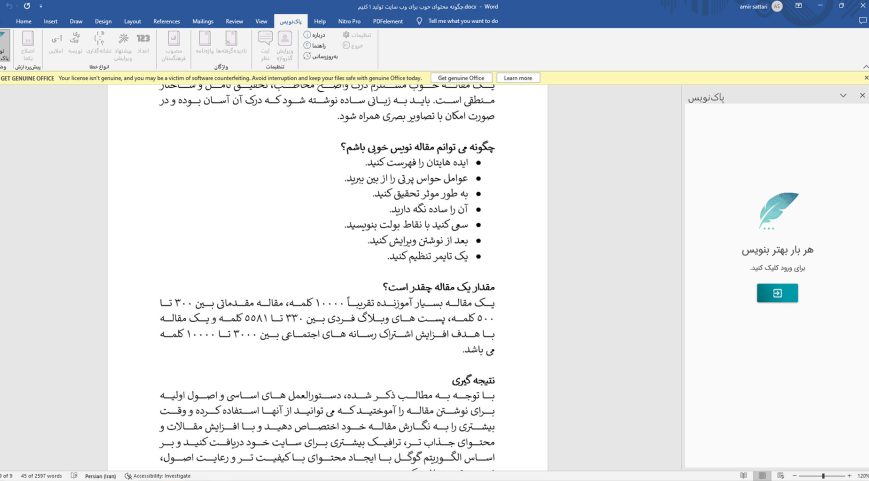This screenshot has height=481, width=869.
Task: Dismiss the yellow license warning bar
Action: [x=866, y=78]
